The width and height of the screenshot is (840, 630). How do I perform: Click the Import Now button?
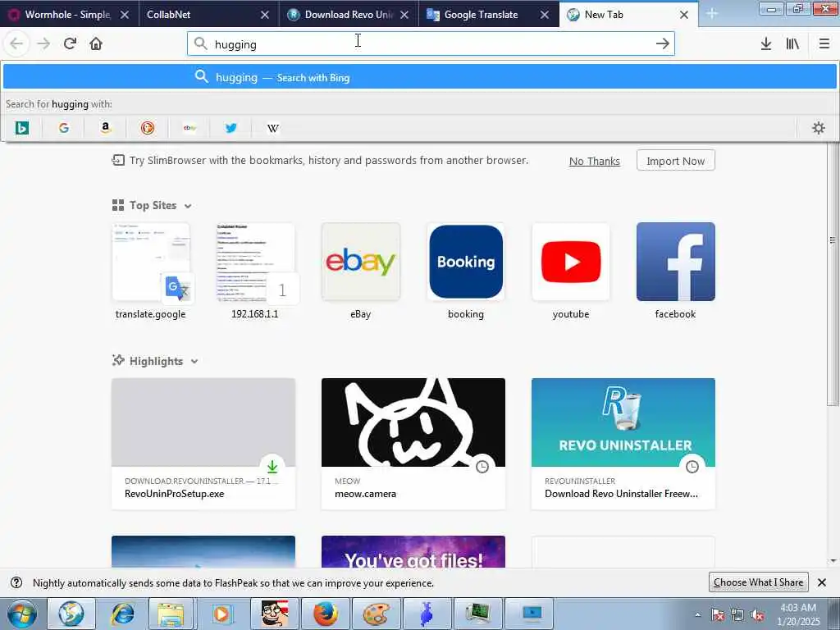pos(676,161)
